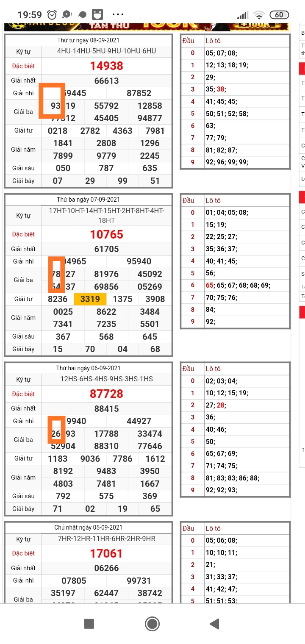Image resolution: width=305 pixels, height=644 pixels.
Task: Click second prize number 87852
Action: (139, 93)
